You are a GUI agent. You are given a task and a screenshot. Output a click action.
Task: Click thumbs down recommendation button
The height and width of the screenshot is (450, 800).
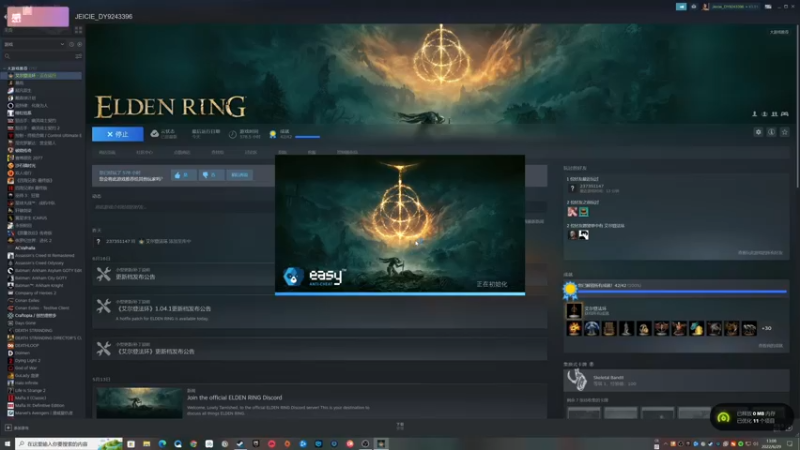[210, 175]
